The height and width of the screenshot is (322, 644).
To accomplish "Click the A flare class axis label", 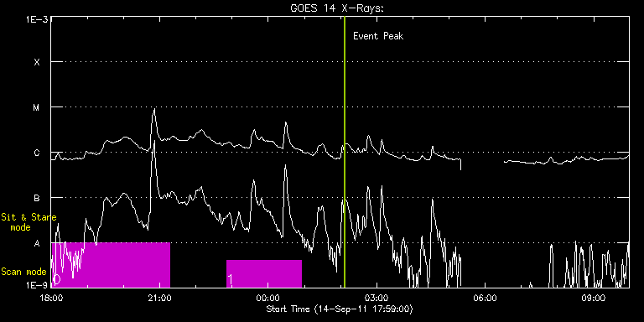I will point(37,243).
